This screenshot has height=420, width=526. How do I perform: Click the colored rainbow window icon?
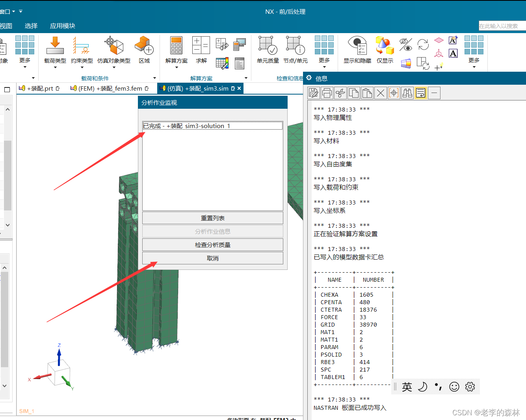(406, 63)
